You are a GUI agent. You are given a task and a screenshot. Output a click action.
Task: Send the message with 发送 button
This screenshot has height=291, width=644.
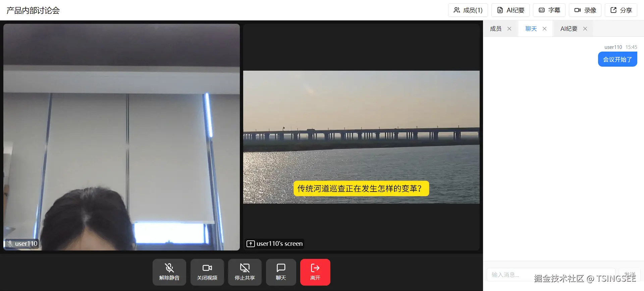tap(630, 275)
